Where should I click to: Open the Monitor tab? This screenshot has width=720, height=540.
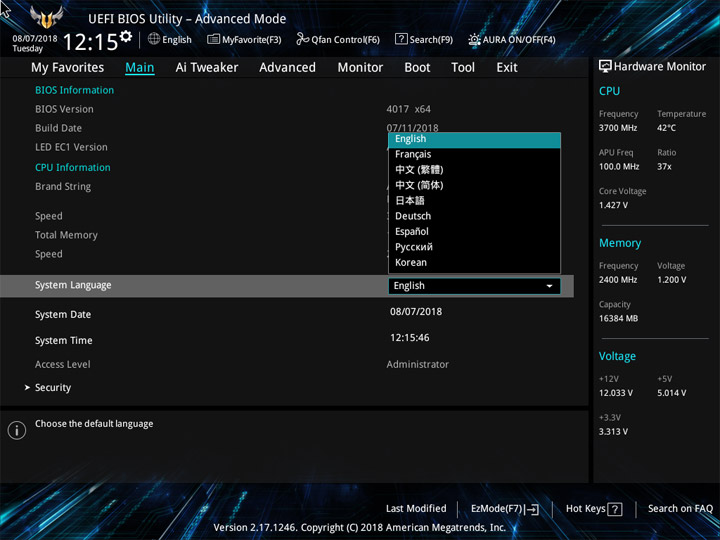360,68
